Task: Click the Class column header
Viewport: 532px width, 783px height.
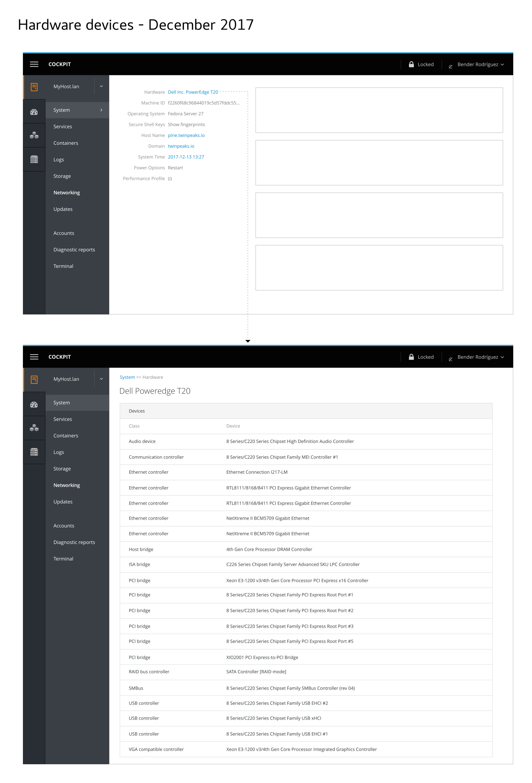Action: point(134,426)
